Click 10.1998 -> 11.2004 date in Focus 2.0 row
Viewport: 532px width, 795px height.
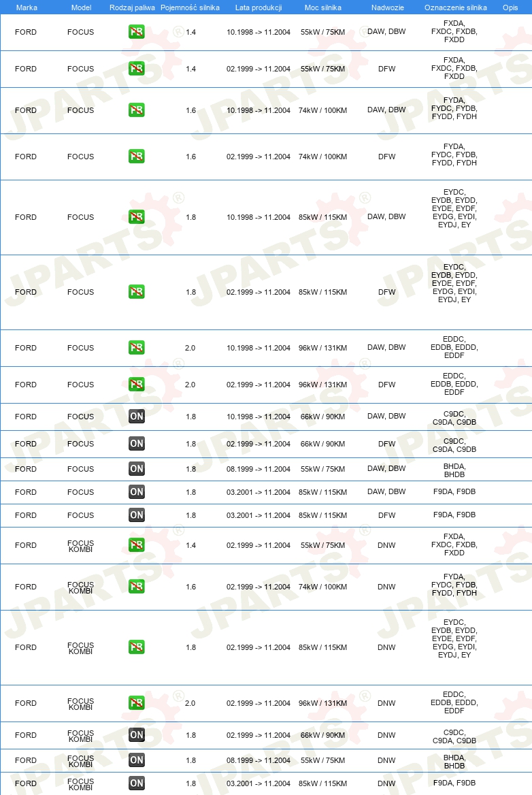(259, 348)
